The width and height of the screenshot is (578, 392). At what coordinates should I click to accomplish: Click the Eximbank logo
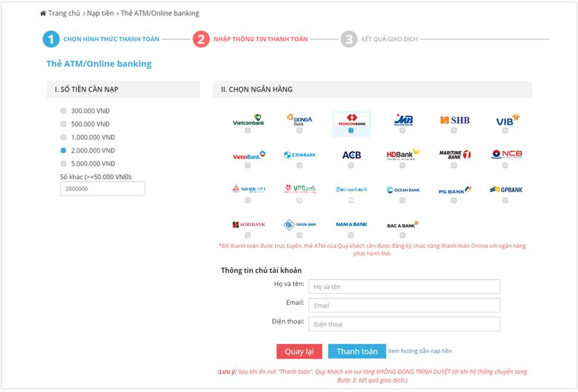click(299, 154)
